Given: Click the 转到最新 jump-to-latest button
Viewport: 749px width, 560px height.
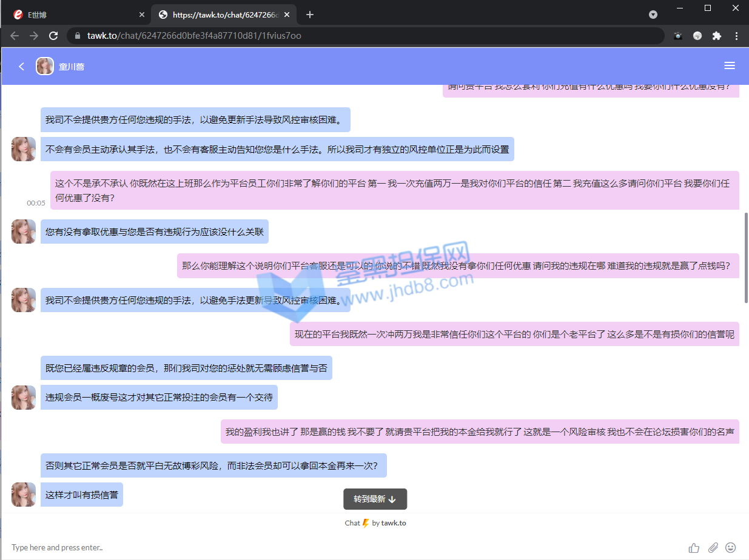Looking at the screenshot, I should (x=375, y=499).
